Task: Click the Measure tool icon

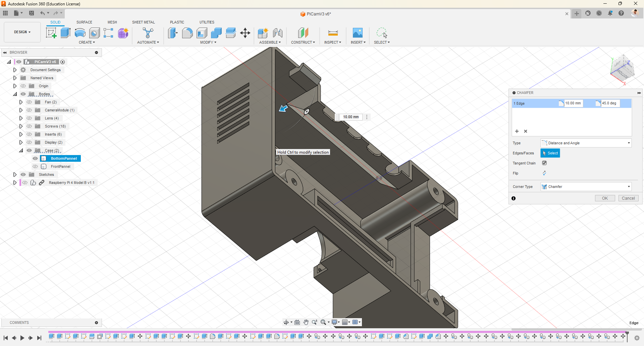Action: tap(333, 33)
